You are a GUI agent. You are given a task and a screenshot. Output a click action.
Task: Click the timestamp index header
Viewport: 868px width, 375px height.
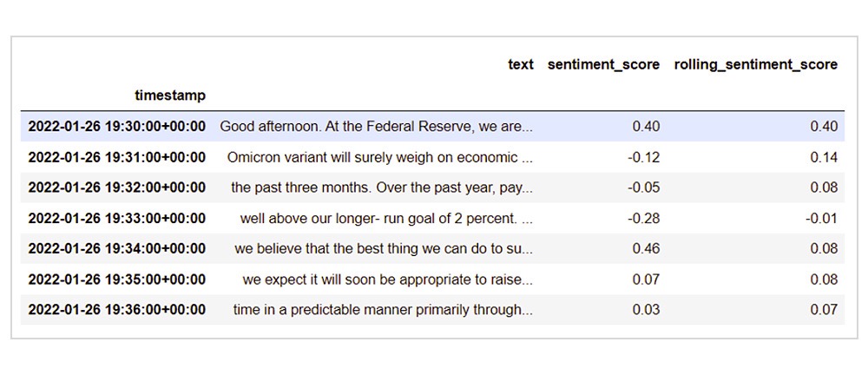[x=170, y=95]
